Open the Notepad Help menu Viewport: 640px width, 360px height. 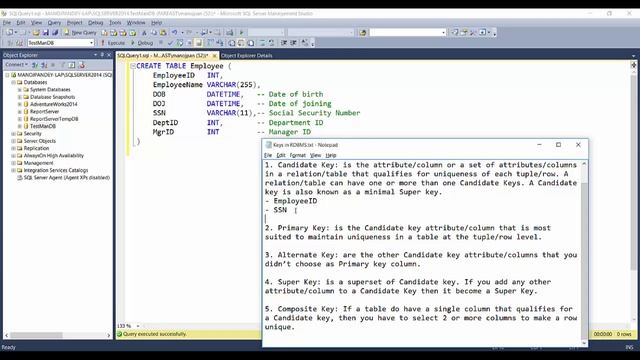click(x=331, y=155)
